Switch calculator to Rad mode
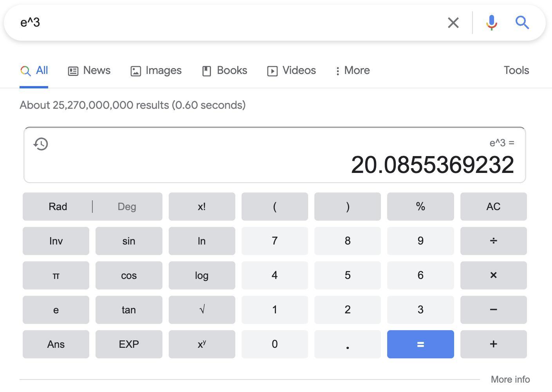The width and height of the screenshot is (552, 392). tap(58, 207)
